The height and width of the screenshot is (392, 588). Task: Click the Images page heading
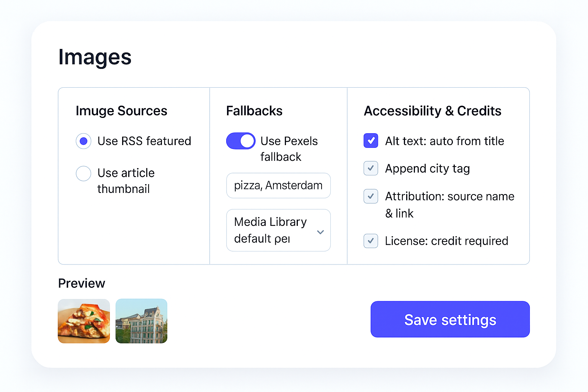click(x=95, y=57)
